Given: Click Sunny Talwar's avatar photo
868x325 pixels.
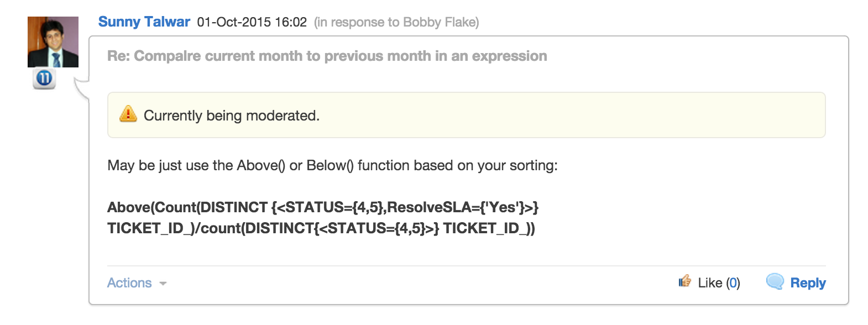Looking at the screenshot, I should [x=53, y=42].
